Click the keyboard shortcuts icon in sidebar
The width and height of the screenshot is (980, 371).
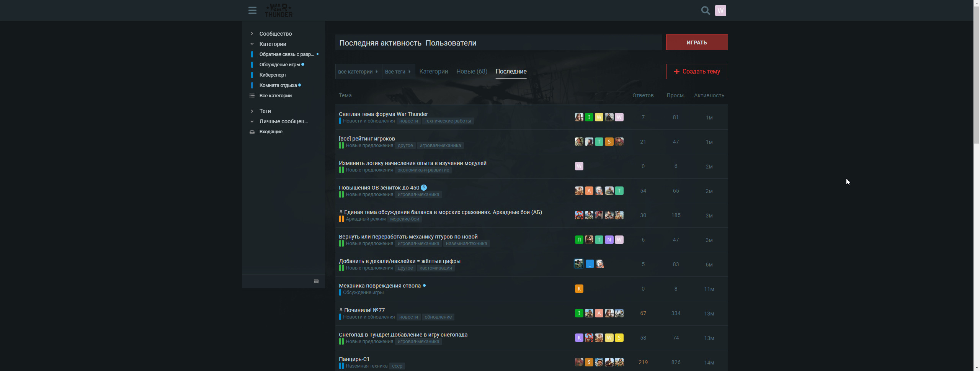coord(316,281)
